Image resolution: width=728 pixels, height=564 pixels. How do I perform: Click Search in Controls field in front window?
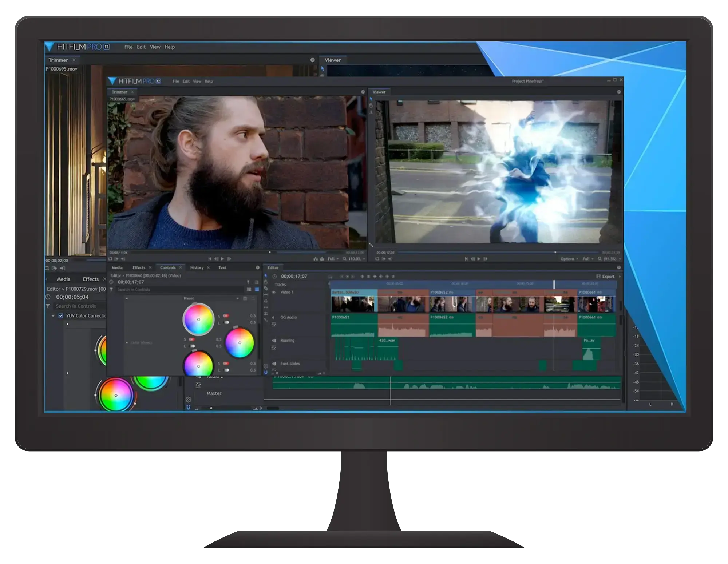(180, 289)
